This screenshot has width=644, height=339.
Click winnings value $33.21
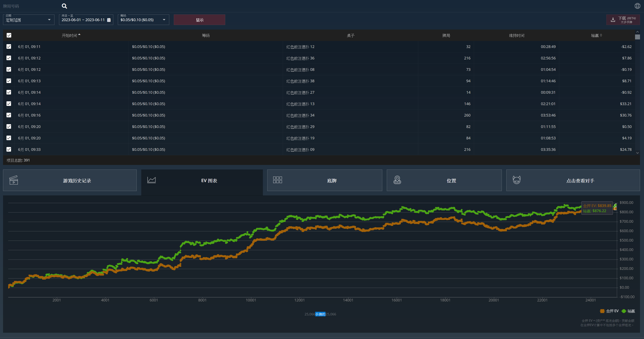626,104
